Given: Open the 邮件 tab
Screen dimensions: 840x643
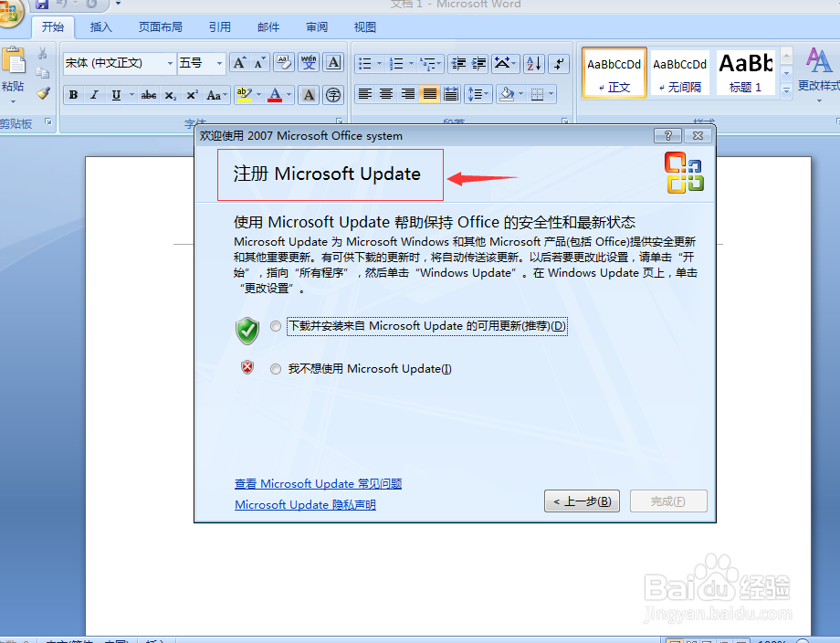Looking at the screenshot, I should (x=268, y=26).
